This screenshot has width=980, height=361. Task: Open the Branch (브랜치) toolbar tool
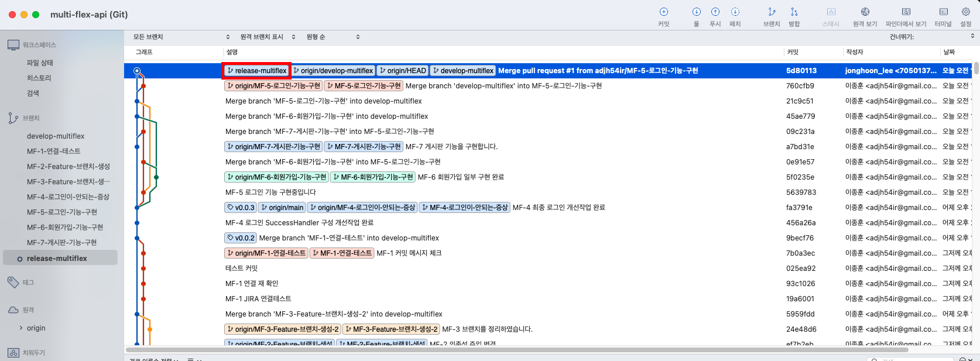tap(772, 12)
